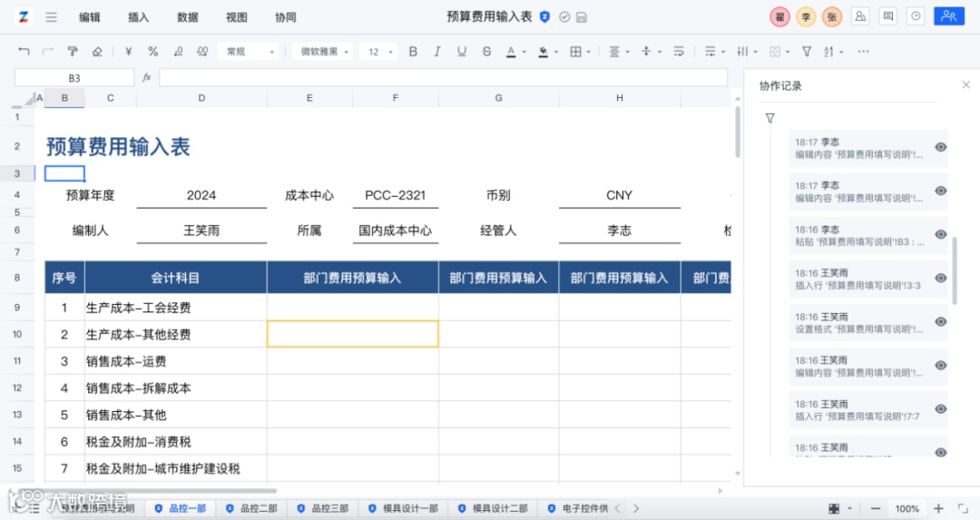This screenshot has height=520, width=980.
Task: Switch to the 品控二部 sheet tab
Action: (x=252, y=509)
